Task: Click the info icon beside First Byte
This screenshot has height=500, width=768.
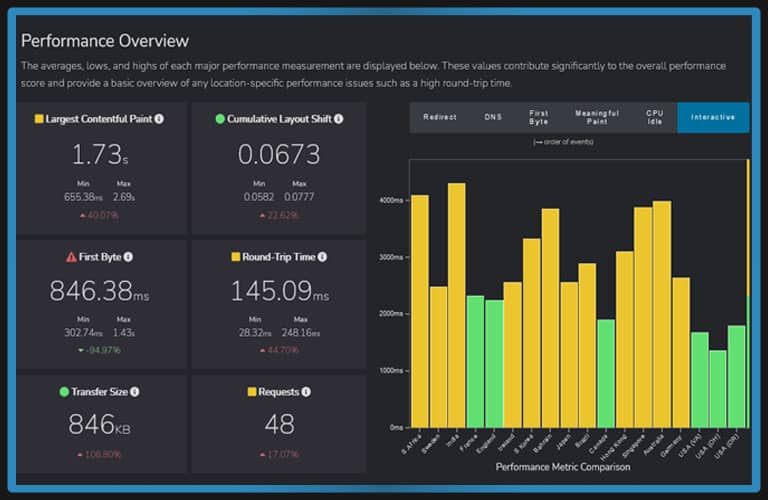Action: 128,257
